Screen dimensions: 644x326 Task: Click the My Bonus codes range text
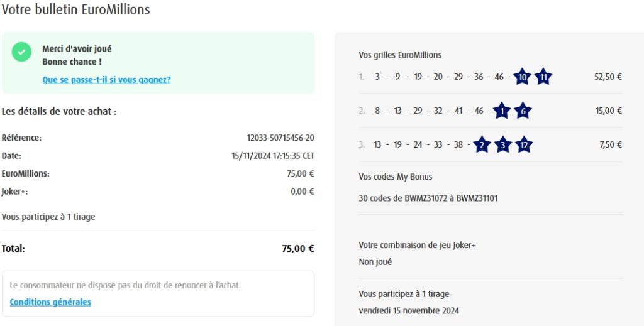(428, 198)
